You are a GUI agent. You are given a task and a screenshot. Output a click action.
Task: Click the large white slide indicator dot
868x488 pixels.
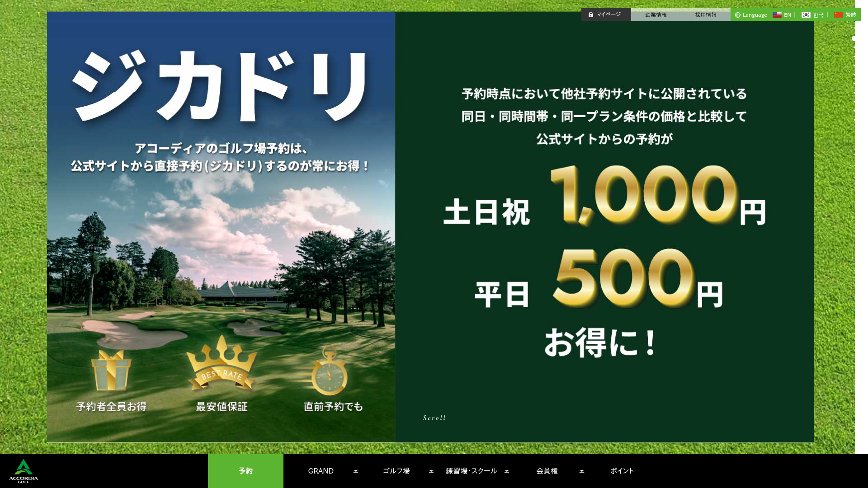click(x=854, y=38)
